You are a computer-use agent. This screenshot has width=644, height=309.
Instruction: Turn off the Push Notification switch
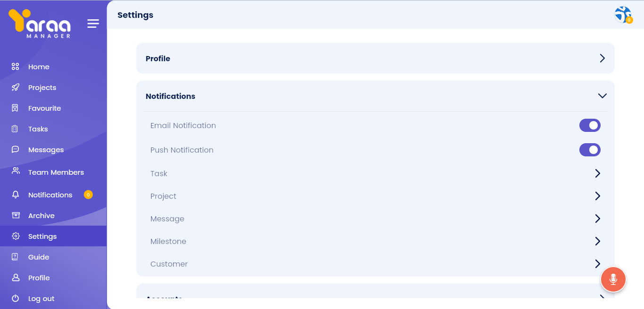click(x=590, y=150)
